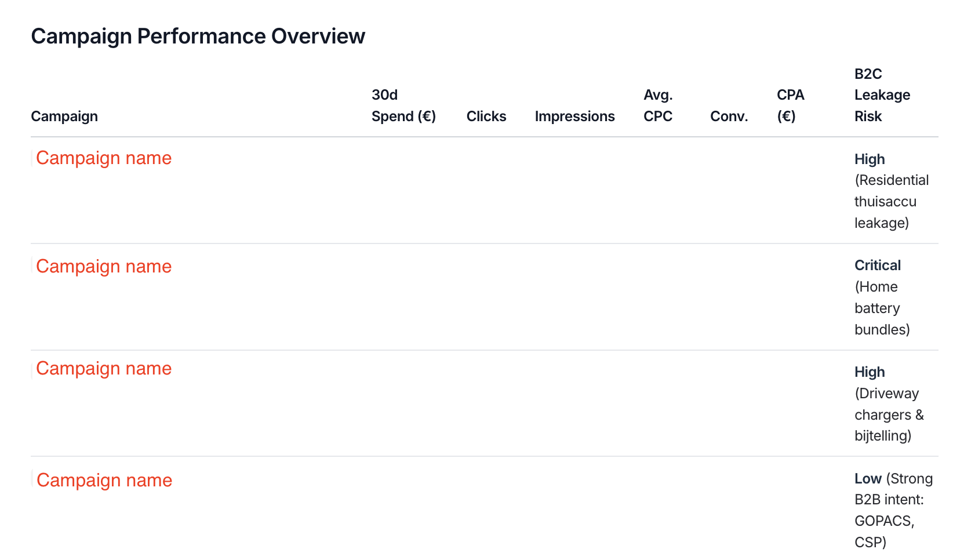
Task: Click the CPA (€) column header
Action: (x=791, y=106)
